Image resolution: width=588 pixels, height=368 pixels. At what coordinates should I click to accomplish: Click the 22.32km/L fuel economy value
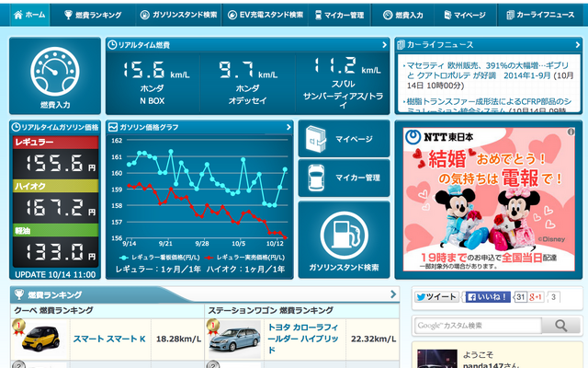pos(373,339)
